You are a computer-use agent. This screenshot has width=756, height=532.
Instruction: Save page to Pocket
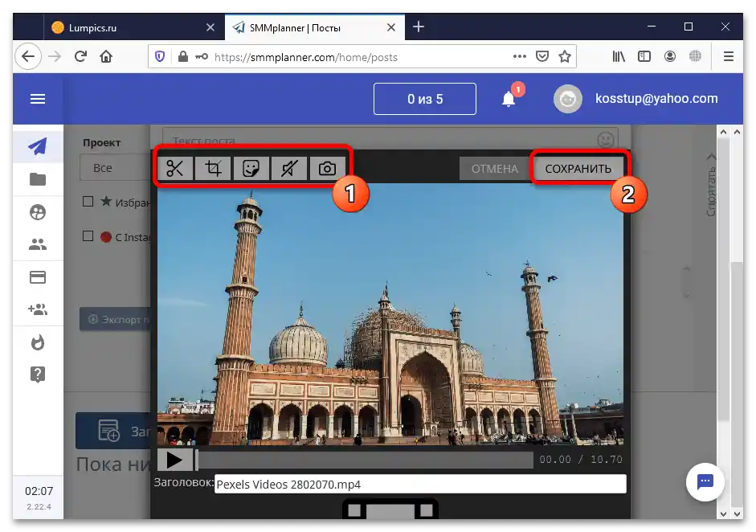point(542,56)
